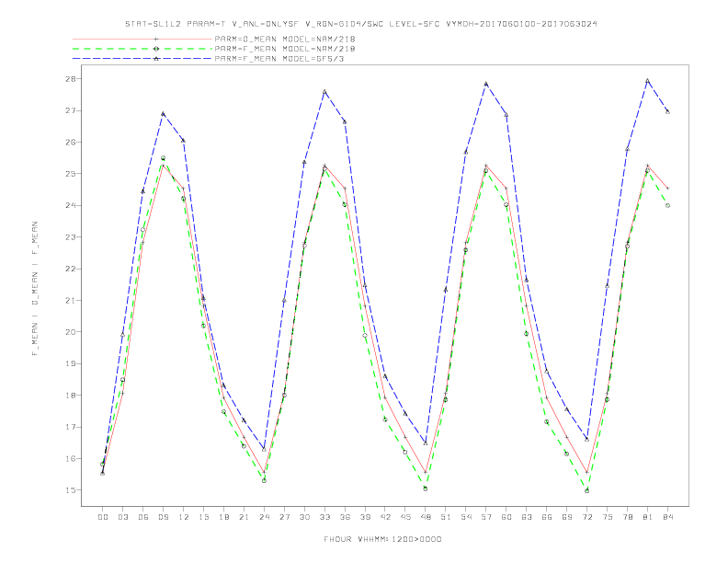Image resolution: width=728 pixels, height=563 pixels.
Task: Click blue GFS triangle marker at hour 09 peak
Action: coord(163,114)
